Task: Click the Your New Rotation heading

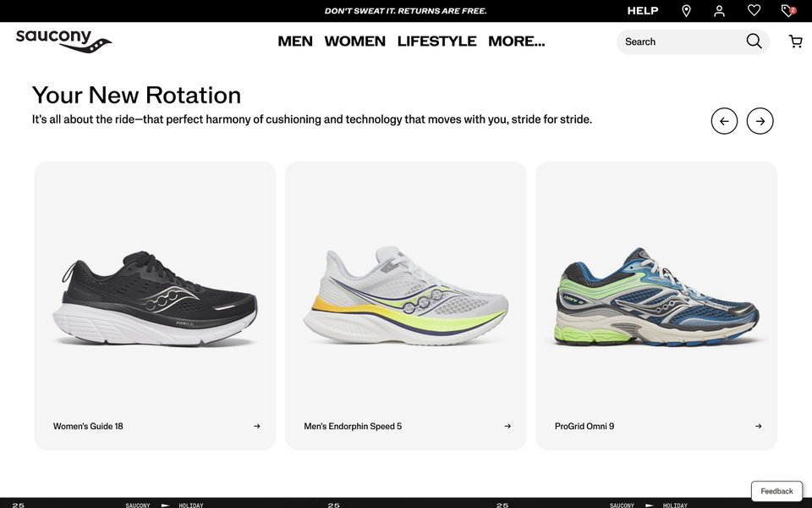Action: [137, 95]
